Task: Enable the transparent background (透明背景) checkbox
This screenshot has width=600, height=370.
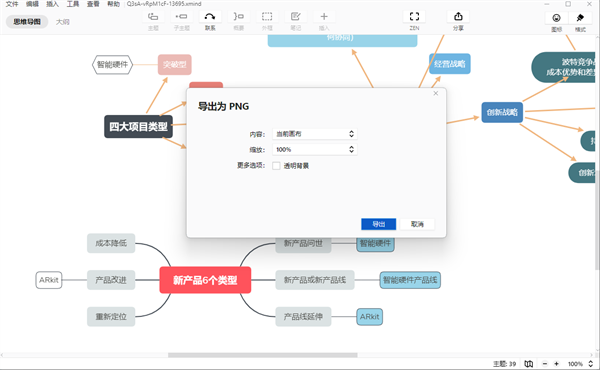Action: 276,166
